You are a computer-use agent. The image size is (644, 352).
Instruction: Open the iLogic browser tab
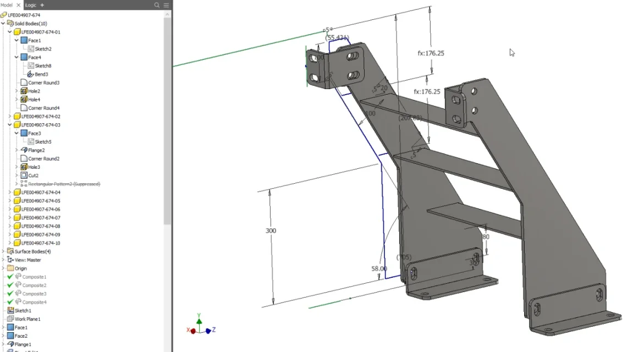31,5
